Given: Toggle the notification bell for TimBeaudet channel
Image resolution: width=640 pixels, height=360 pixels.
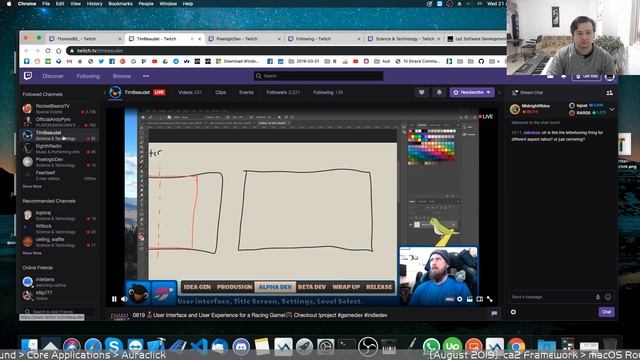Looking at the screenshot, I should (439, 93).
